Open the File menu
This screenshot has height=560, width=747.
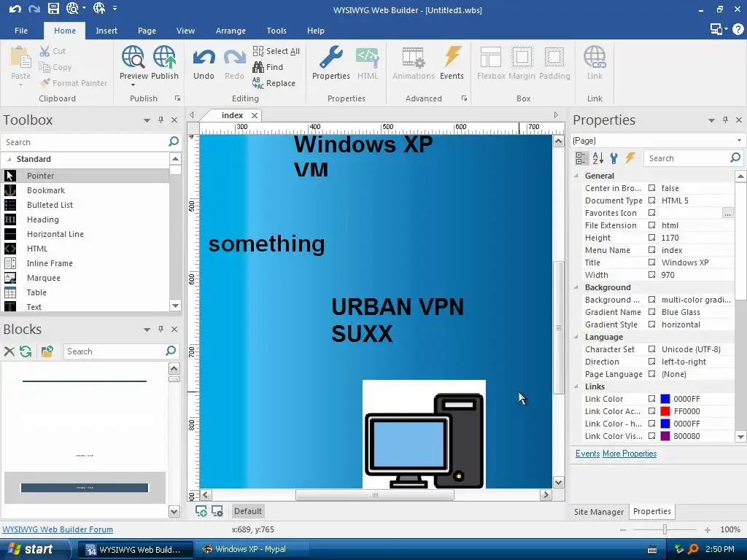(x=21, y=31)
